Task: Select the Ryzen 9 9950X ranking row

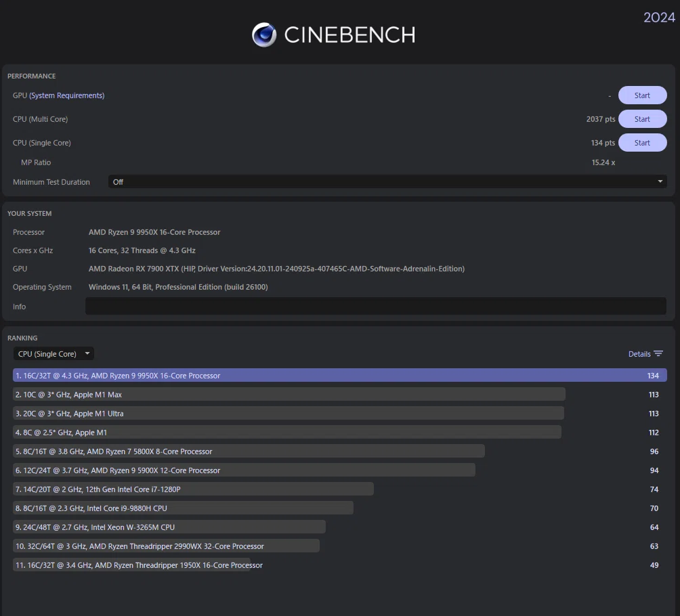Action: [x=339, y=376]
